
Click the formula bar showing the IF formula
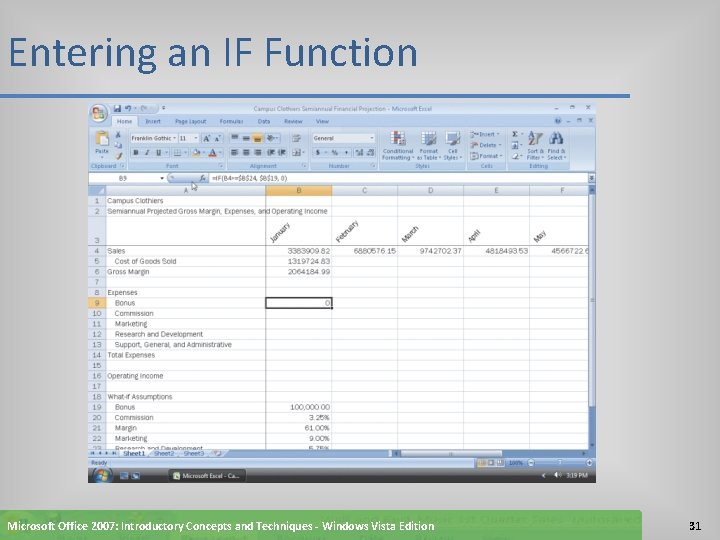[399, 178]
